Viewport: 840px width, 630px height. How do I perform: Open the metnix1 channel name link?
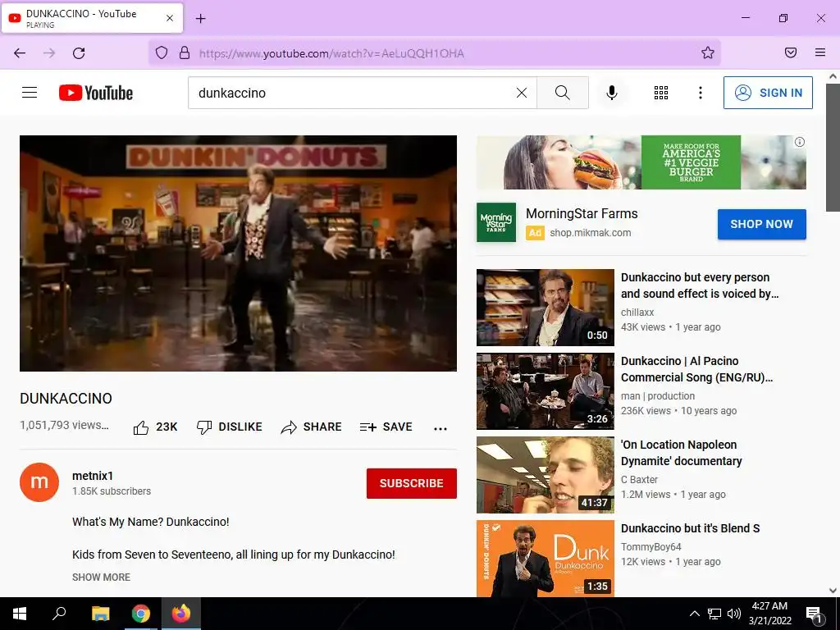[93, 476]
